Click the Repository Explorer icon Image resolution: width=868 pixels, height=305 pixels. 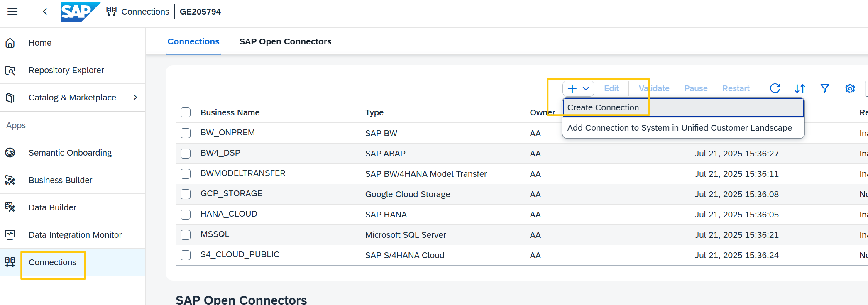(x=10, y=70)
